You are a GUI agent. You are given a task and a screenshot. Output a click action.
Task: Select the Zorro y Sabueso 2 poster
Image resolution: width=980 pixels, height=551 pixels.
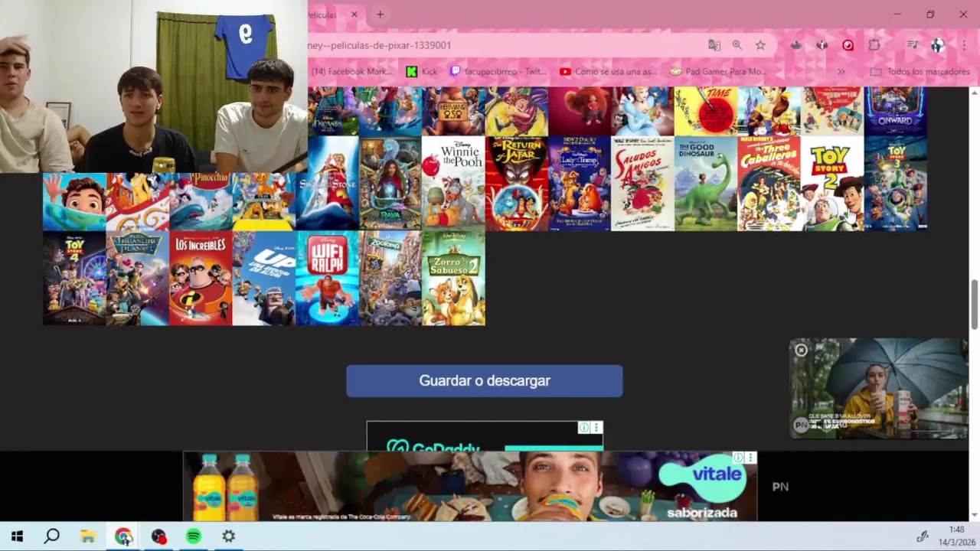453,279
